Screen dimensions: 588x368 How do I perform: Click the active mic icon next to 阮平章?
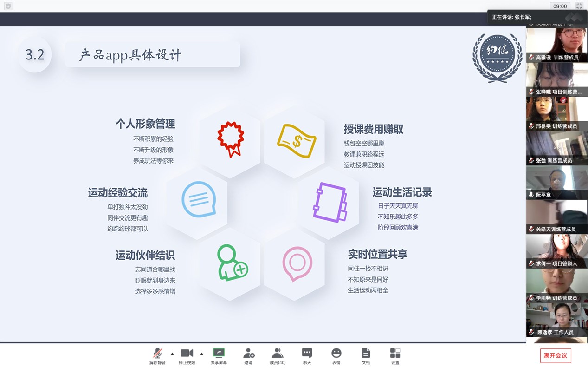(x=531, y=195)
